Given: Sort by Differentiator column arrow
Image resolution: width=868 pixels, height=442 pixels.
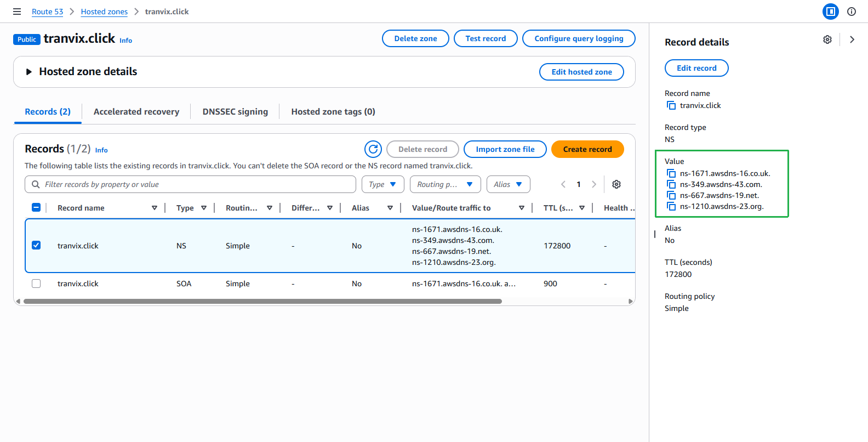Looking at the screenshot, I should [x=330, y=208].
